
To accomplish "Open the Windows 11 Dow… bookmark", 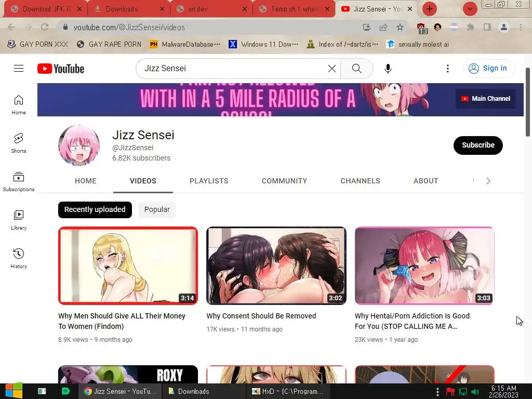I will point(263,44).
